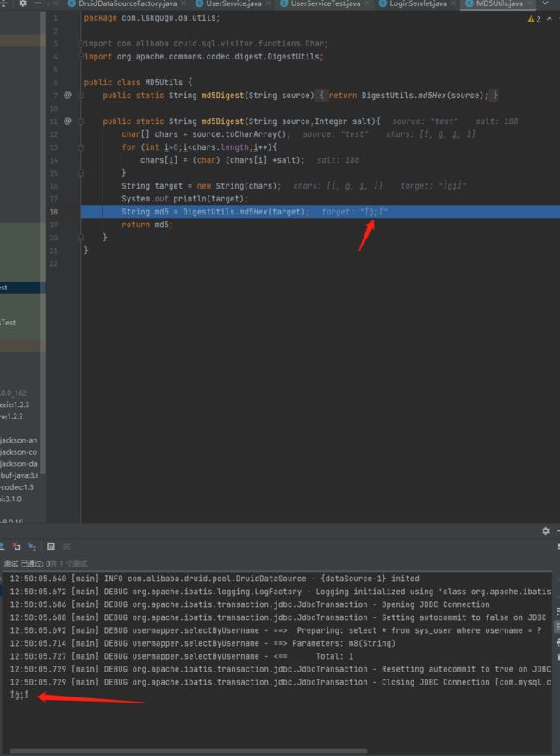
Task: Close the UserServiceTest.java tab
Action: point(367,3)
